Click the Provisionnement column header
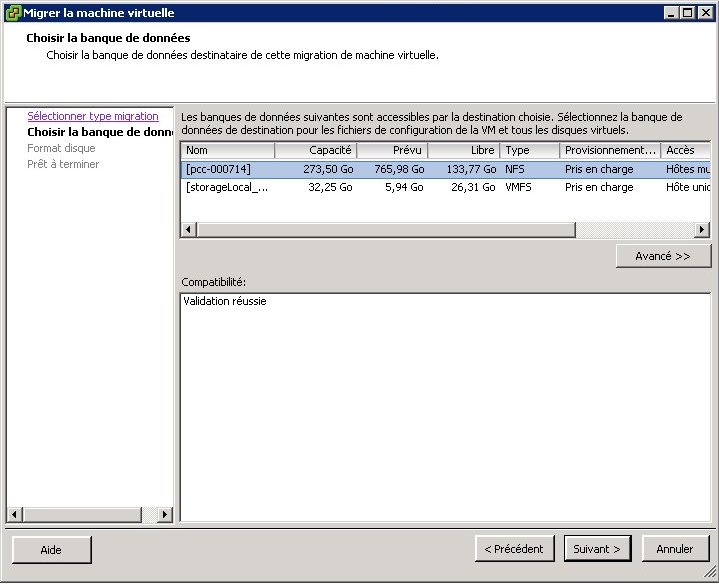The height and width of the screenshot is (584, 719). 609,150
